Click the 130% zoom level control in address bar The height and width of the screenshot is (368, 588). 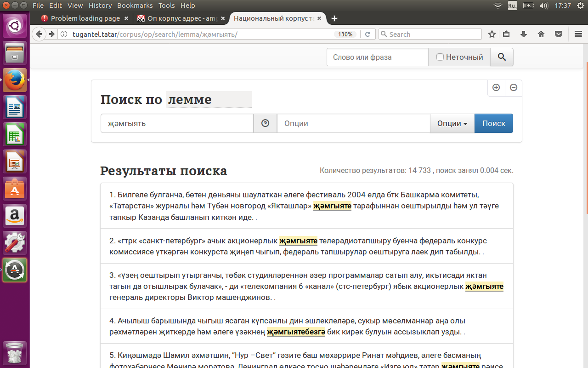[346, 34]
